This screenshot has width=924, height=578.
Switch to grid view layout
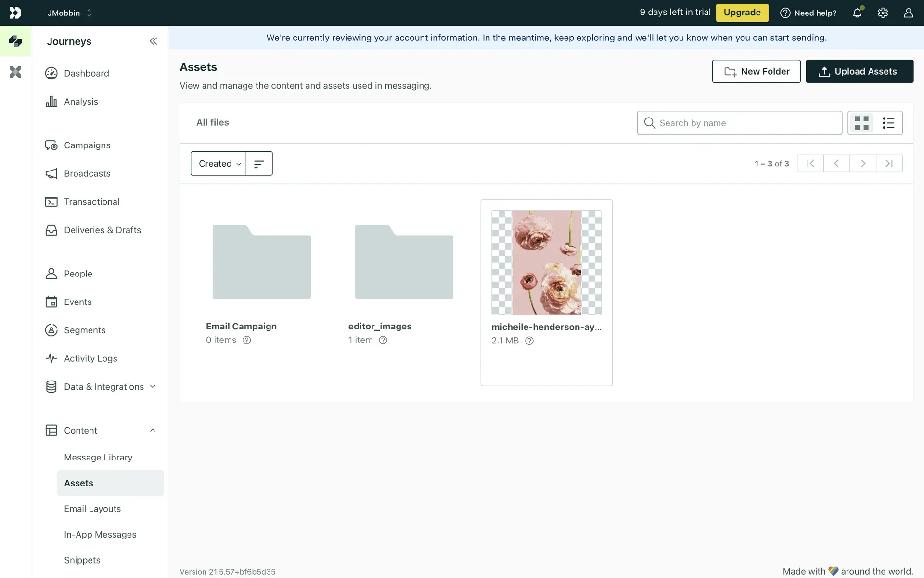(x=861, y=123)
